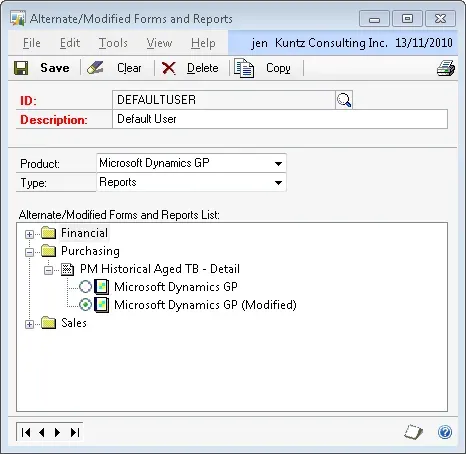Click the icon beside Microsoft Dynamics GP (Modified)

pos(101,305)
